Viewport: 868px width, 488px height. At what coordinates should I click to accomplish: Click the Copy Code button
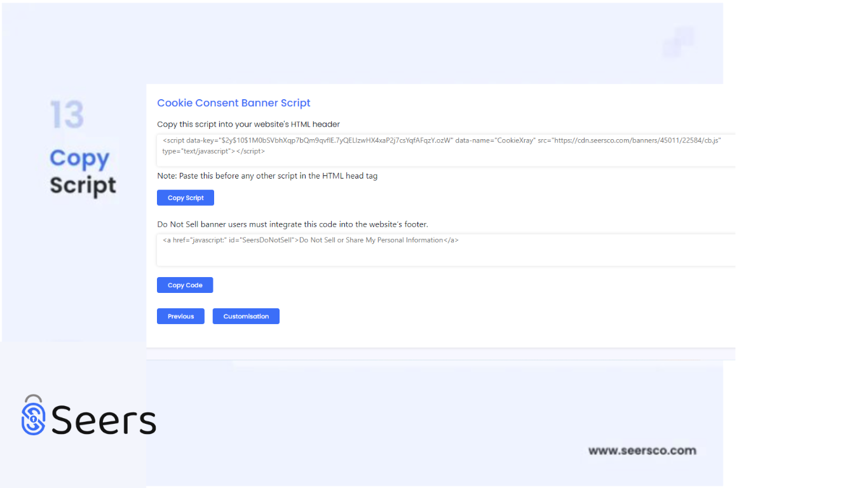[185, 285]
